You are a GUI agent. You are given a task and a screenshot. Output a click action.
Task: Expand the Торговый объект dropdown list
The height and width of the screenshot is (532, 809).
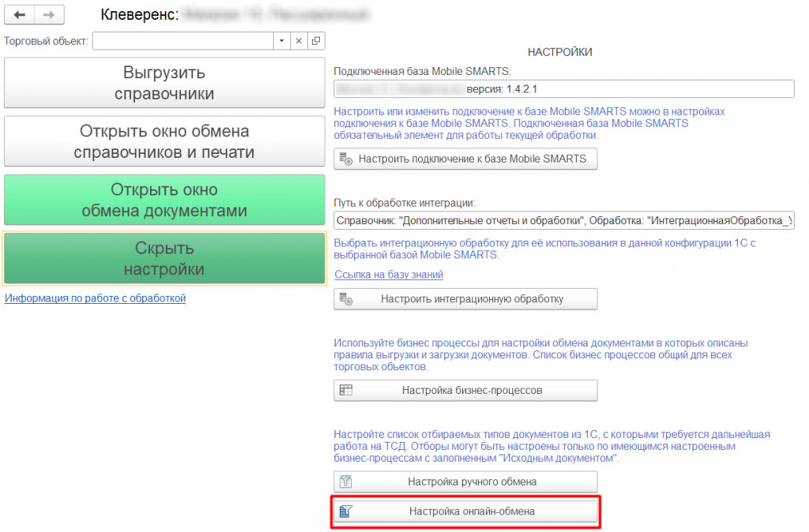coord(282,41)
